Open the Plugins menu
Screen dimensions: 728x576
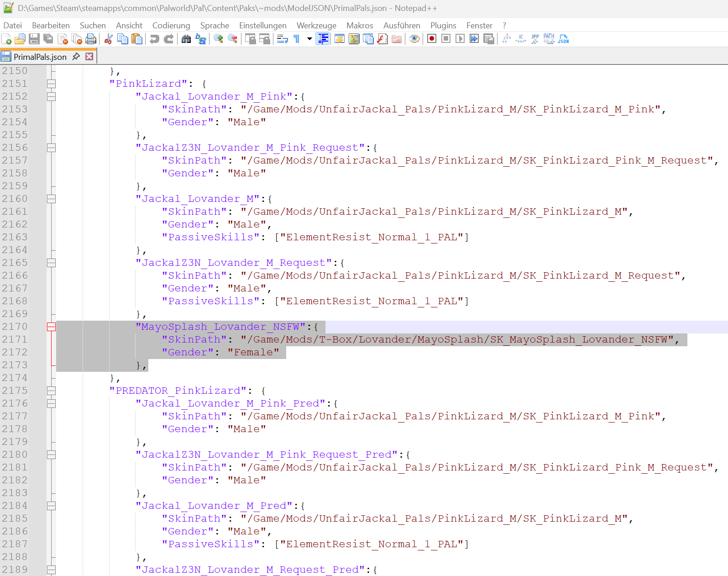(x=443, y=26)
